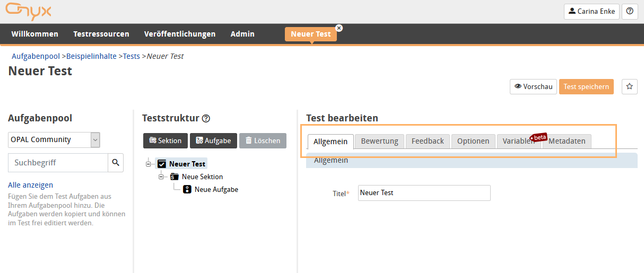The width and height of the screenshot is (644, 273).
Task: Click the Alle anzeigen link
Action: coord(30,185)
